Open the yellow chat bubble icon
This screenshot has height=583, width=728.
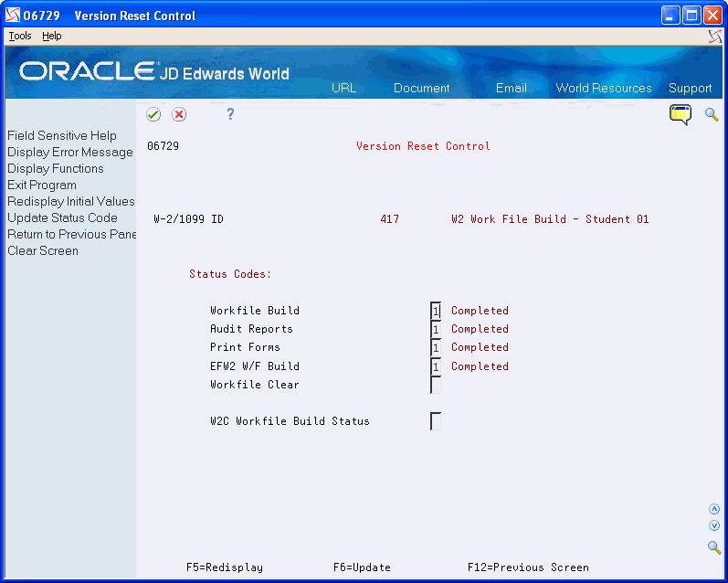tap(681, 114)
